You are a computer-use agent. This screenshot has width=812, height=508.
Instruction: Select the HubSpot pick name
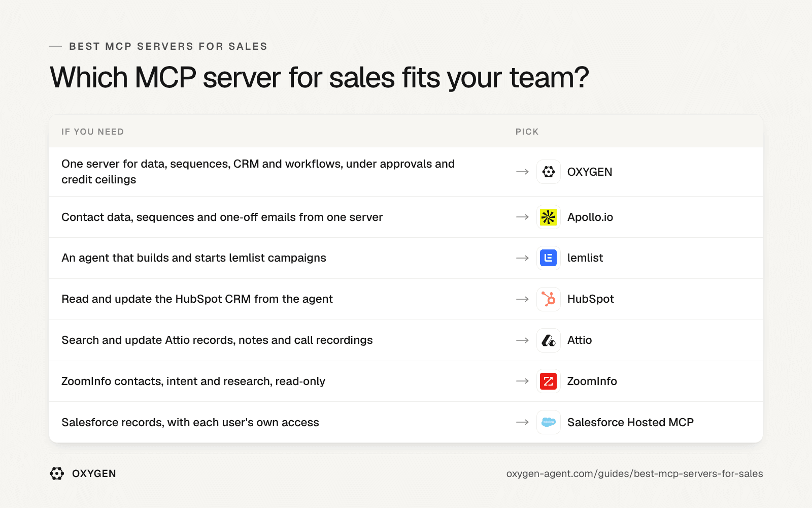tap(591, 299)
